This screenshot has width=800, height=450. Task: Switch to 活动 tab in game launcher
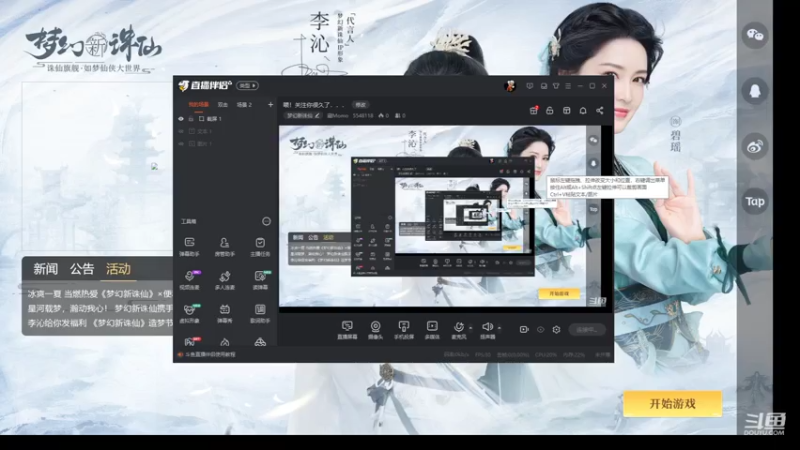[x=118, y=269]
